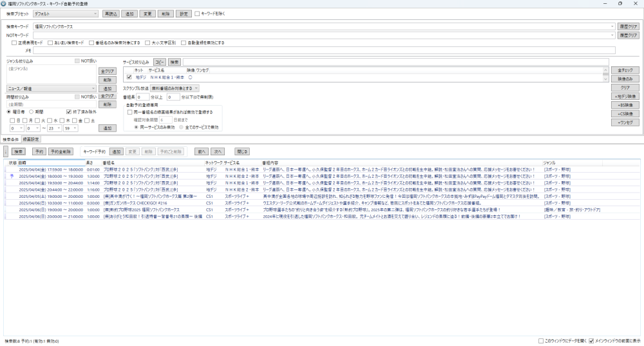Check メインウィンドウの前面に表示
644x346 pixels.
pyautogui.click(x=591, y=341)
